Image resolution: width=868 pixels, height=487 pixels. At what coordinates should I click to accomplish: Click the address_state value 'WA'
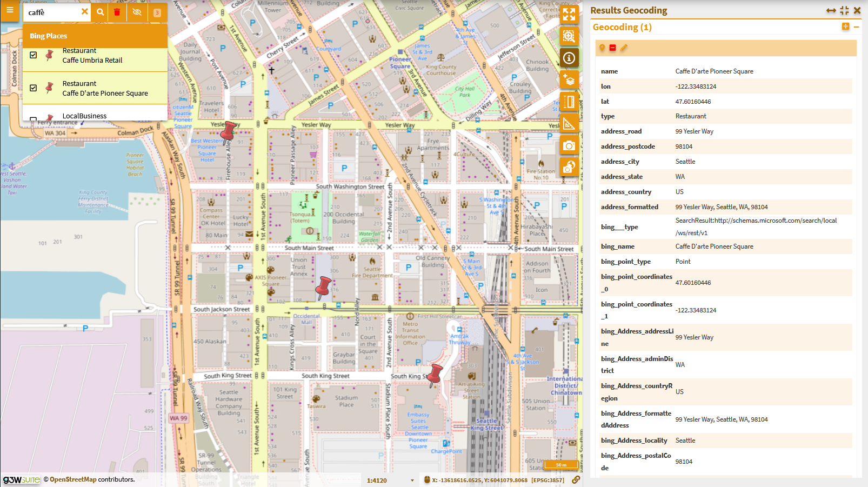680,177
